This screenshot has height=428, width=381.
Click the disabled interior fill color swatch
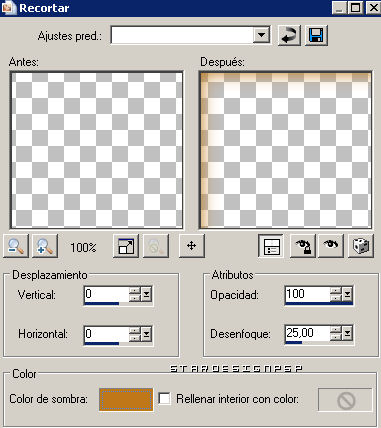pyautogui.click(x=345, y=400)
